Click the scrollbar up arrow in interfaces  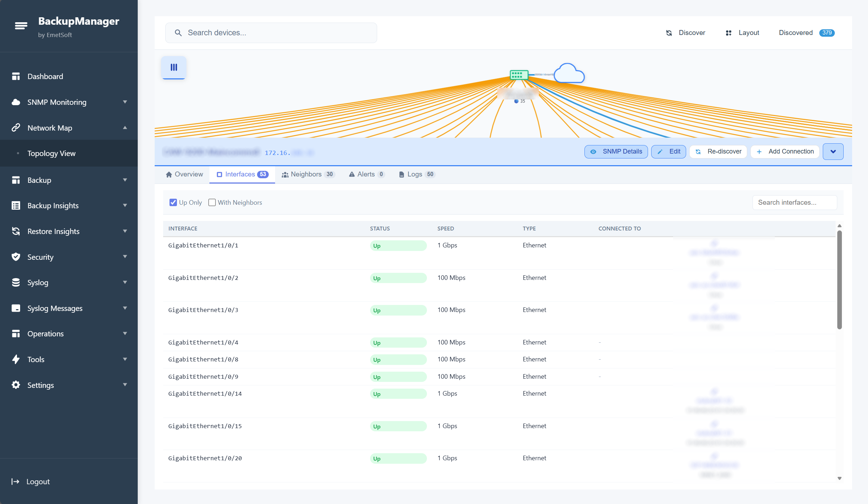839,226
